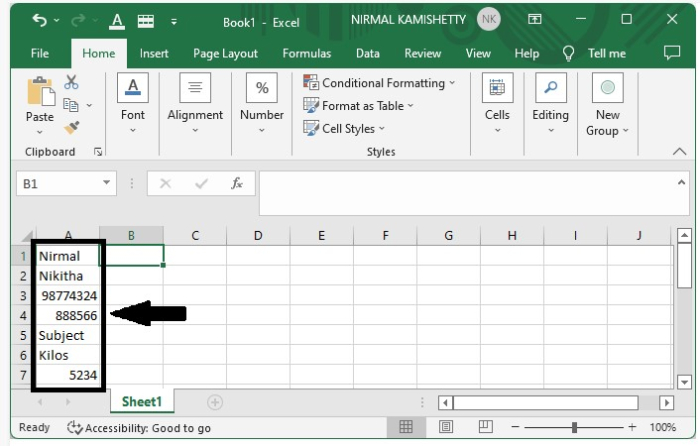Screen dimensions: 700x446
Task: Select column D header
Action: click(258, 235)
